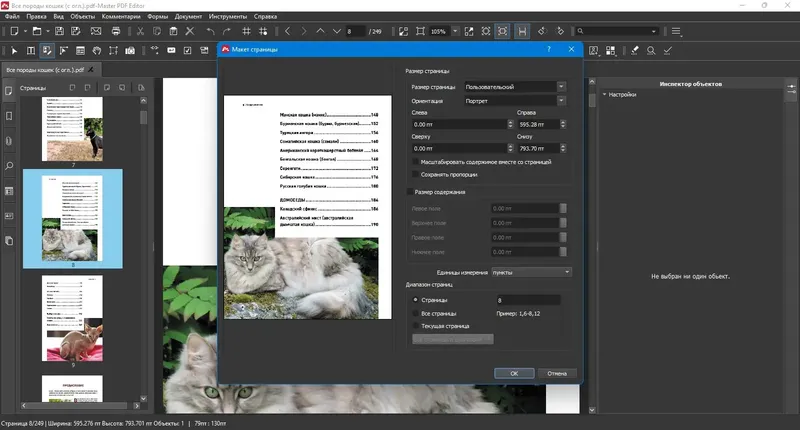
Task: Click the Save document icon
Action: 60,32
